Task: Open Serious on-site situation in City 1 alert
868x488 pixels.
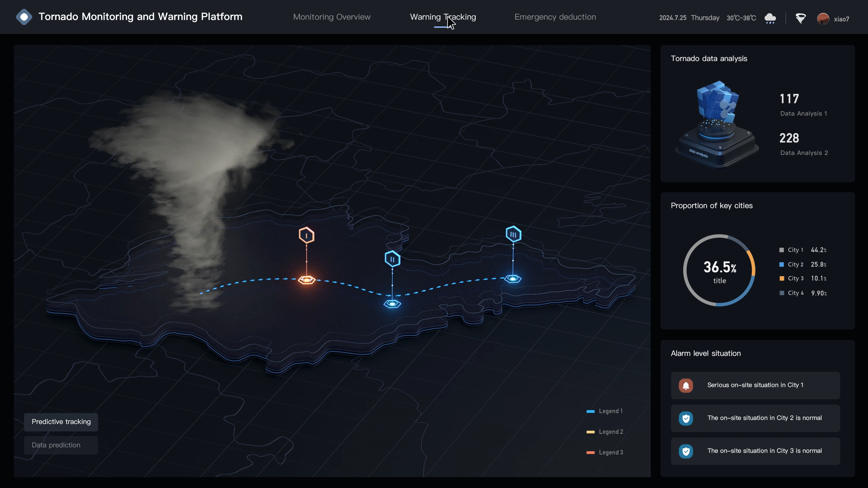Action: click(755, 386)
